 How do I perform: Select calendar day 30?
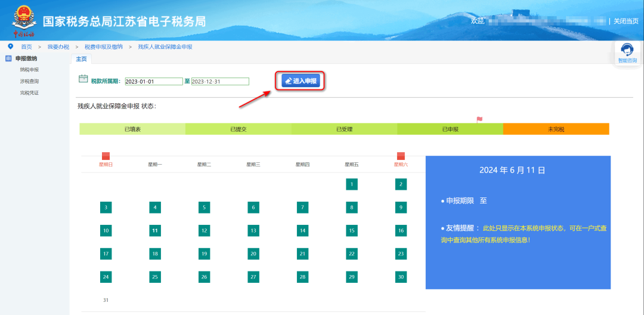(401, 277)
